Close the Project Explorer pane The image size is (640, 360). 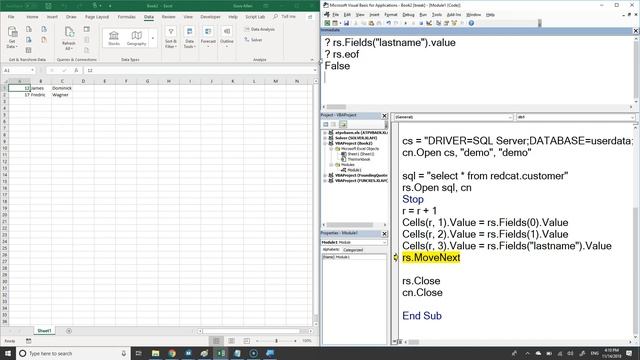(384, 116)
